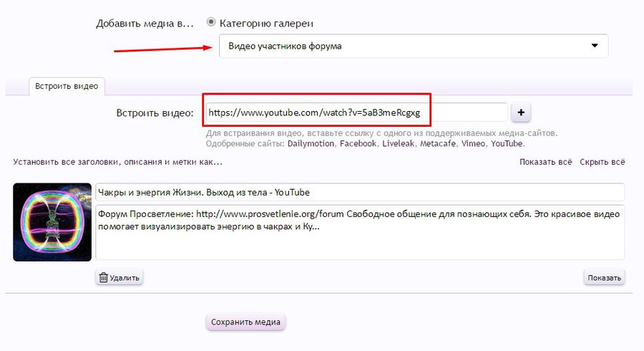Focus the video title field 'Чакры и энергия Жизни'
The width and height of the screenshot is (644, 351).
point(359,193)
